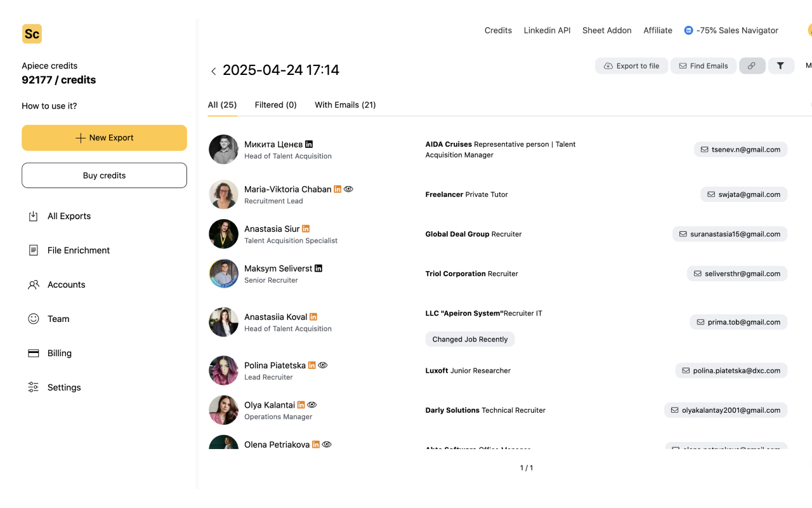Open the filter funnel icon button
The height and width of the screenshot is (508, 812).
click(781, 66)
